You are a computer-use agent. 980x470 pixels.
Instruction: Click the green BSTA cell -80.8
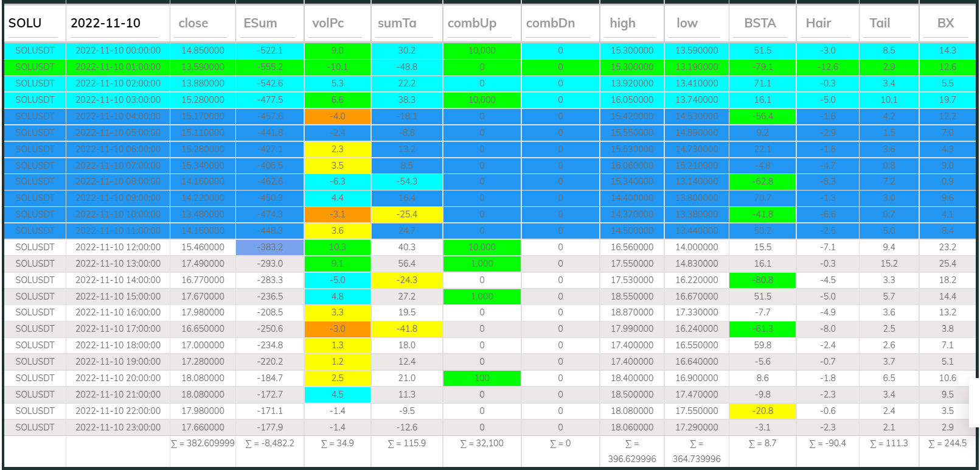pos(763,280)
